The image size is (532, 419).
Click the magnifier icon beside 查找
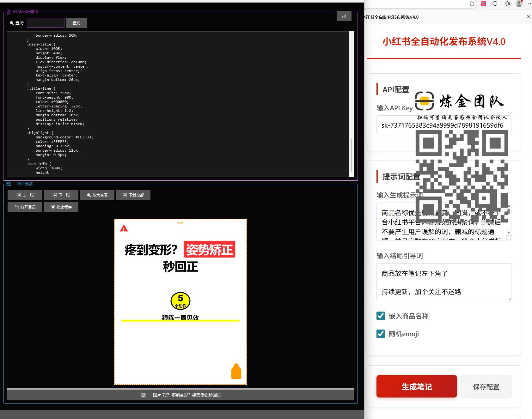click(x=12, y=23)
